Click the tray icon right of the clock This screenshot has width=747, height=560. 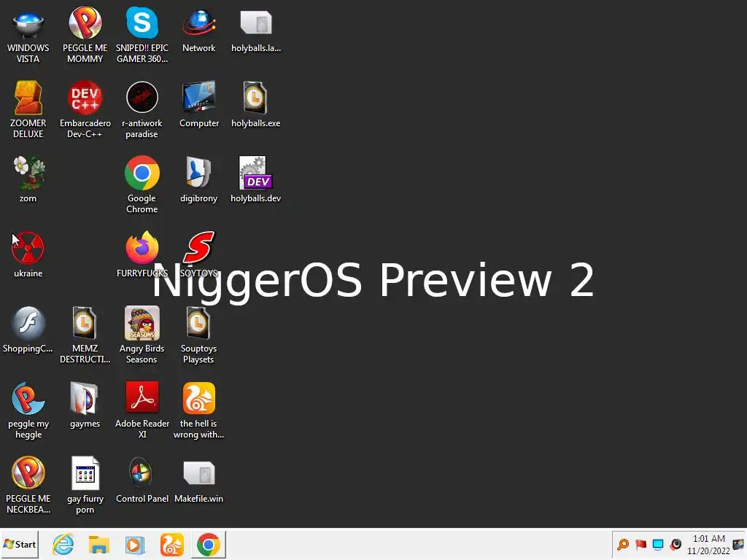(739, 544)
